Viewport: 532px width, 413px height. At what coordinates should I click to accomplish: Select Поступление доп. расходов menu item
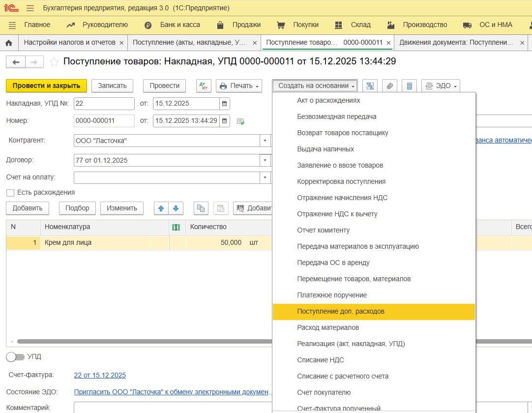pyautogui.click(x=341, y=311)
